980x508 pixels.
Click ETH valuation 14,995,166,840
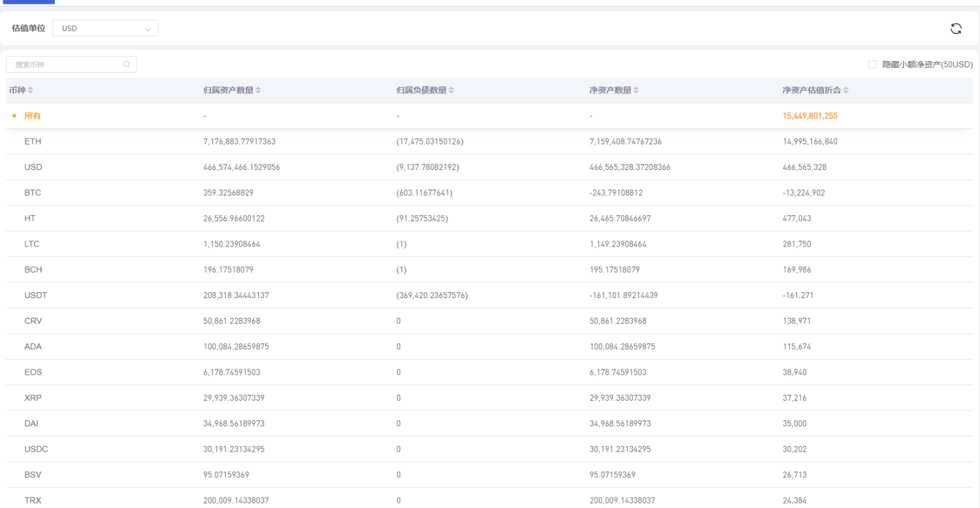coord(809,141)
